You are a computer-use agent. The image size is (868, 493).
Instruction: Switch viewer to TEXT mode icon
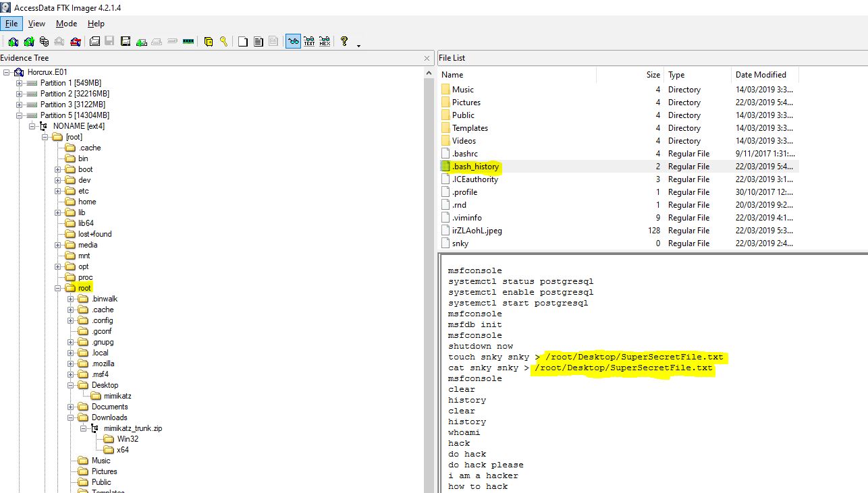click(310, 41)
